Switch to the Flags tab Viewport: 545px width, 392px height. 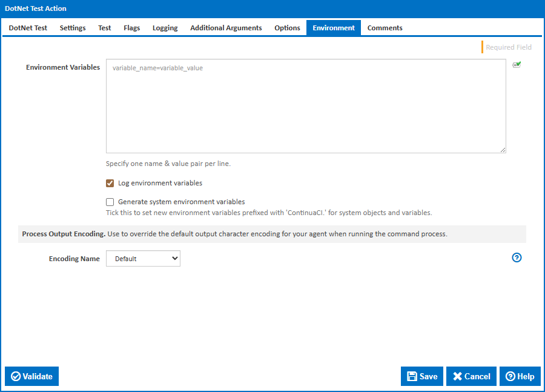click(131, 27)
